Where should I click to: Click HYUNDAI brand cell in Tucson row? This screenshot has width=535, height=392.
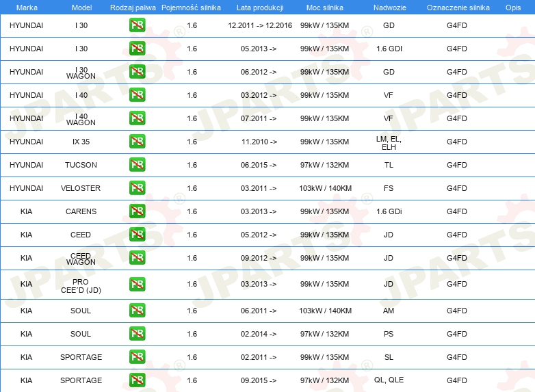point(26,165)
